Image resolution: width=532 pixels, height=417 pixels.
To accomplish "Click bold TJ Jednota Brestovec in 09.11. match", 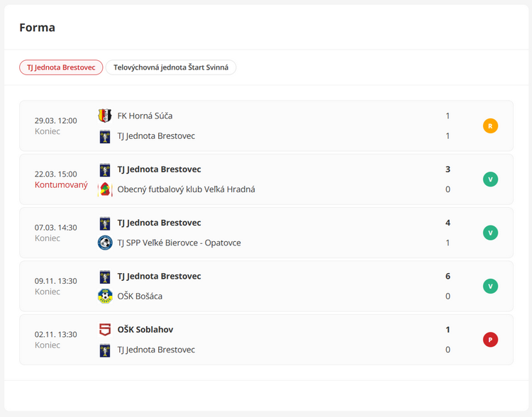I will coord(159,276).
